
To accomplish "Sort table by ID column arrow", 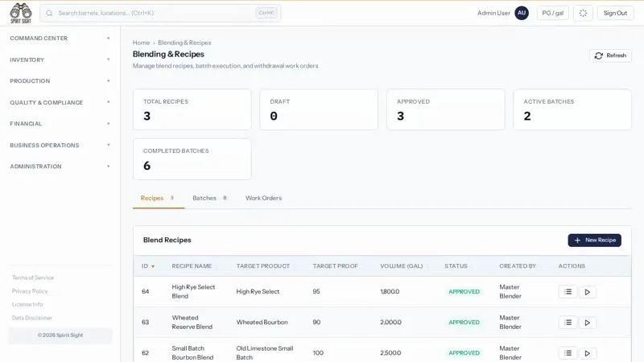I will (x=153, y=266).
